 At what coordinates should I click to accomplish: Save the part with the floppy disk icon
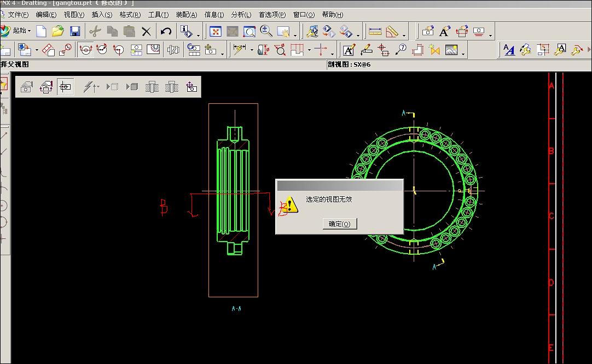[75, 31]
